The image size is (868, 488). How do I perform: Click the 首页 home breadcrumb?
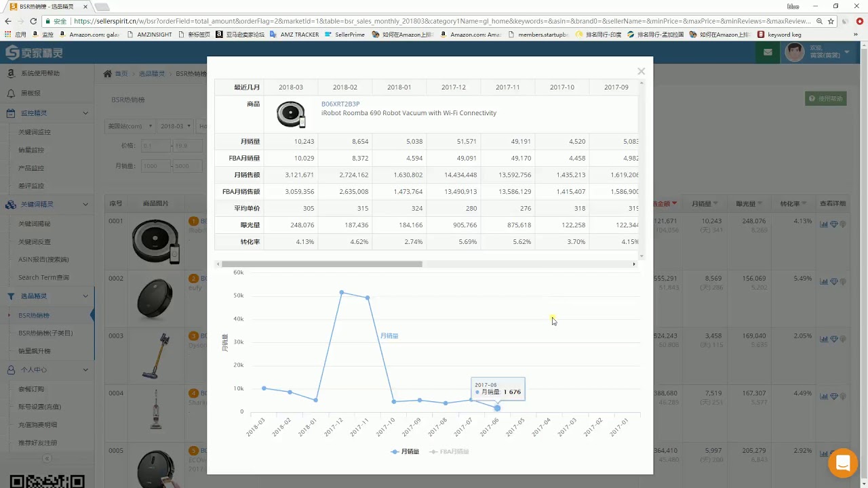click(x=121, y=74)
